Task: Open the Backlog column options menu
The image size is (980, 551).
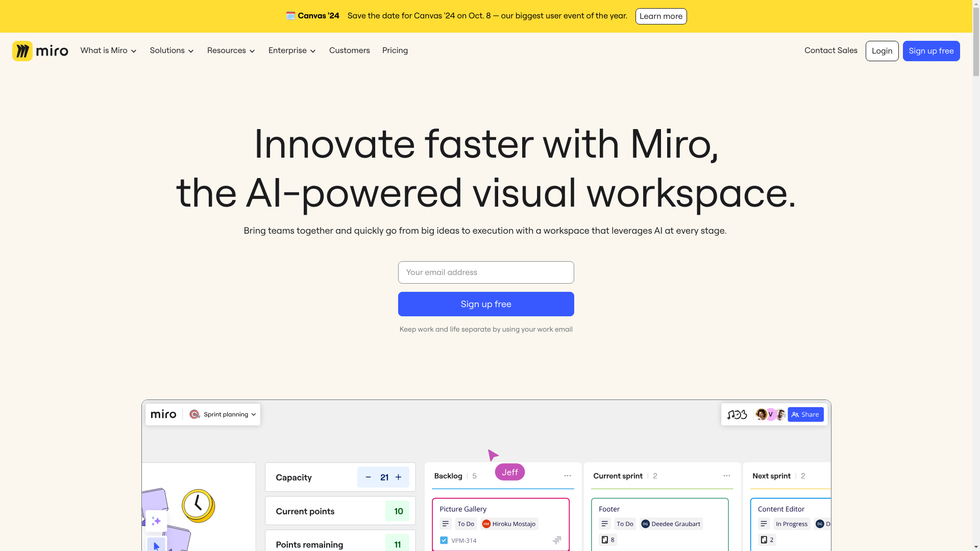Action: (567, 475)
